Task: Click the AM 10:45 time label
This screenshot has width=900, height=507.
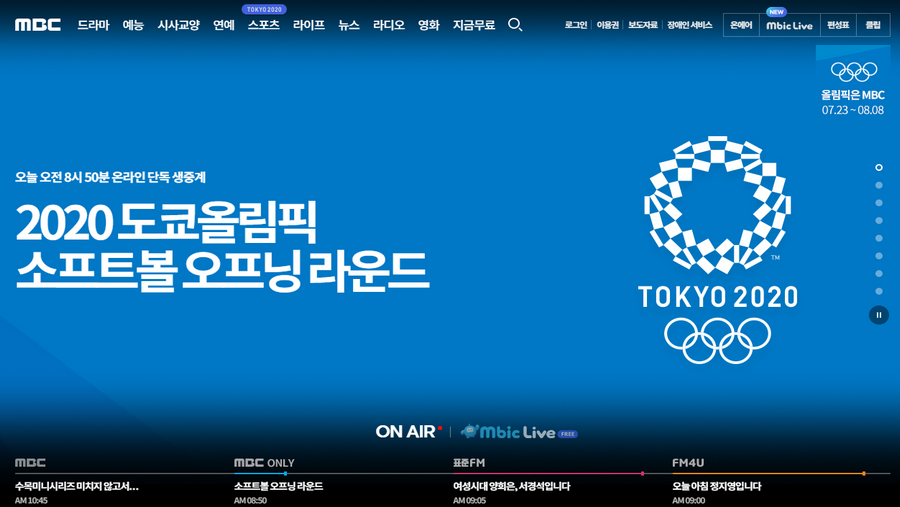Action: pyautogui.click(x=31, y=501)
